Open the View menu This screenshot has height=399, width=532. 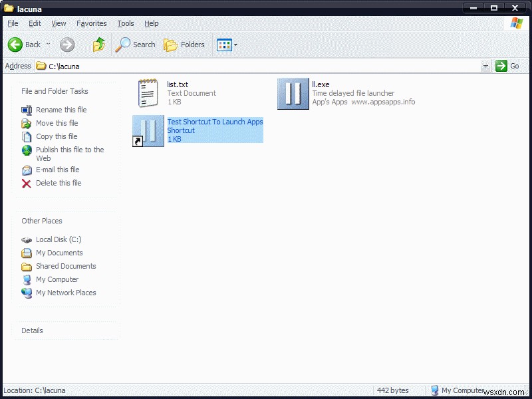point(59,23)
